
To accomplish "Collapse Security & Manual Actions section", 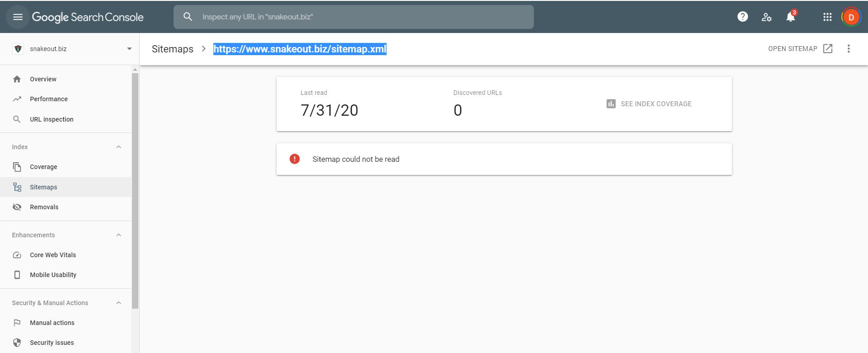I will 118,303.
